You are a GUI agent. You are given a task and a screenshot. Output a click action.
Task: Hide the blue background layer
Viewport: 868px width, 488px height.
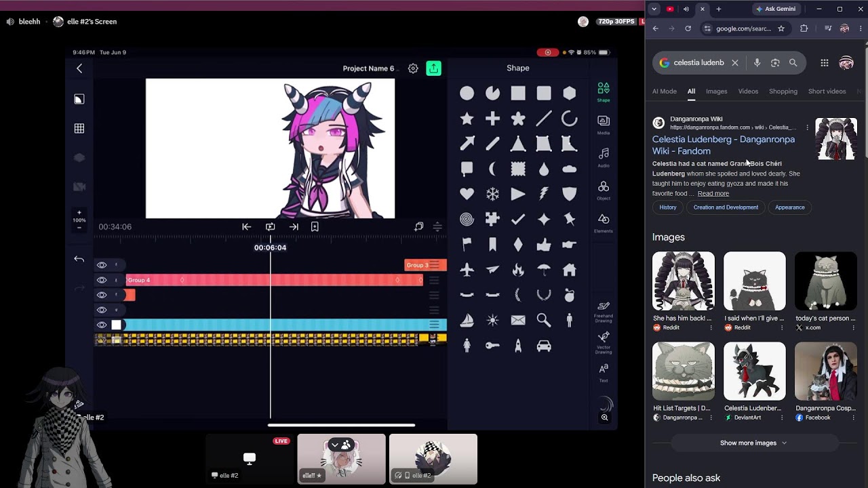click(102, 325)
